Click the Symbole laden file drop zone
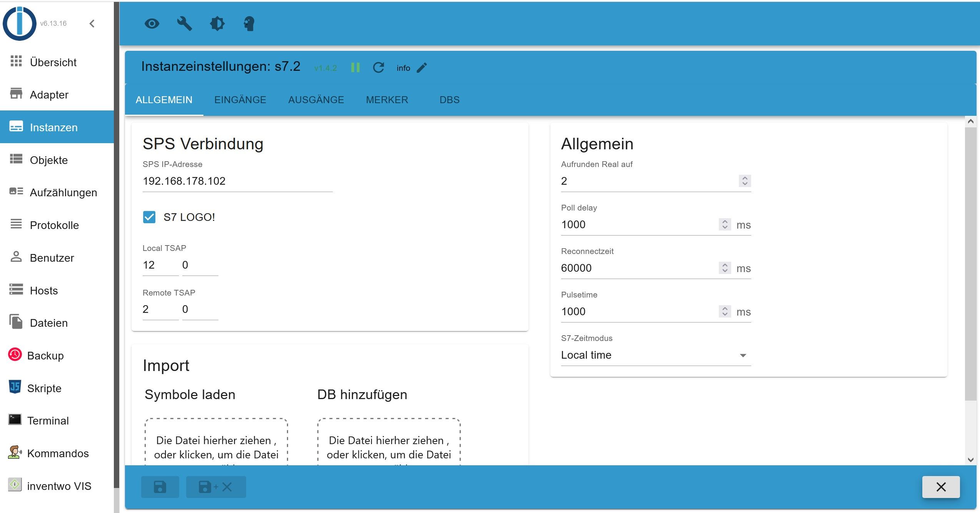This screenshot has width=980, height=513. pos(216,443)
